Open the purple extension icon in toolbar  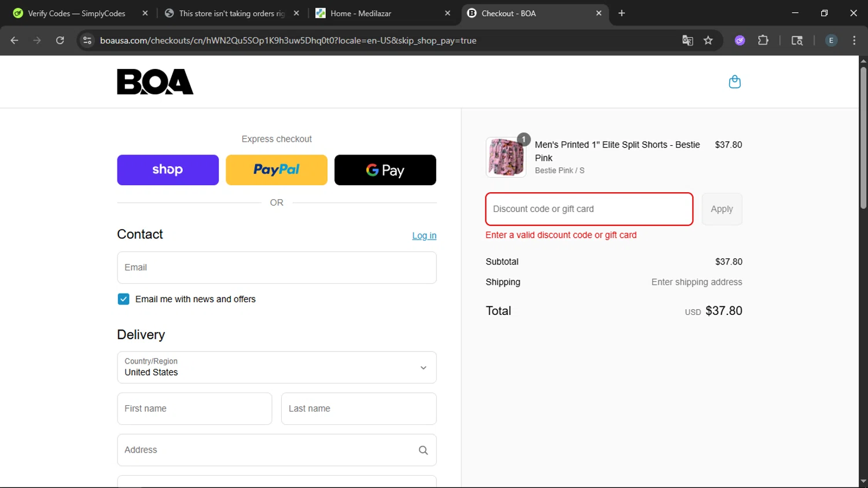click(x=740, y=41)
